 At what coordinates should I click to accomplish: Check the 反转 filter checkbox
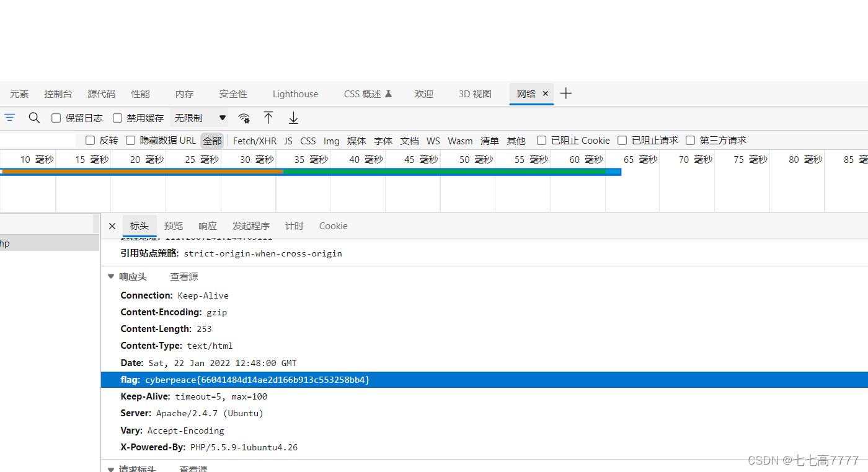pos(90,141)
